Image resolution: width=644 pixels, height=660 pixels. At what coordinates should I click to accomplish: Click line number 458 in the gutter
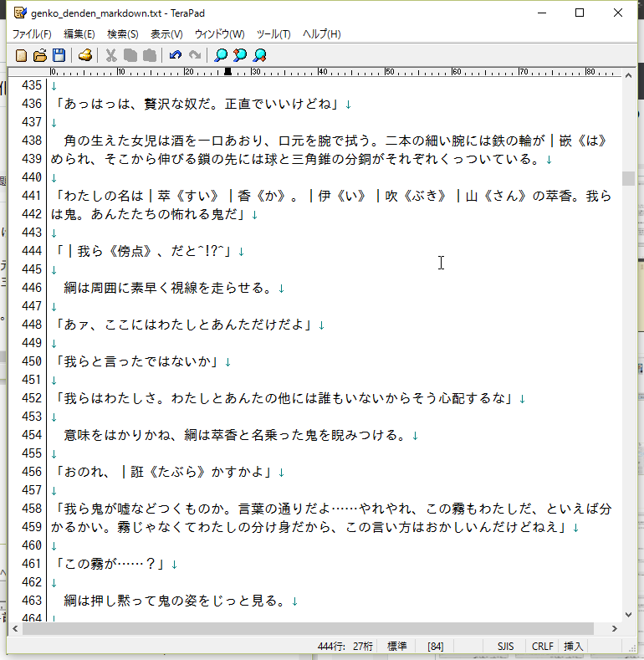(x=32, y=509)
